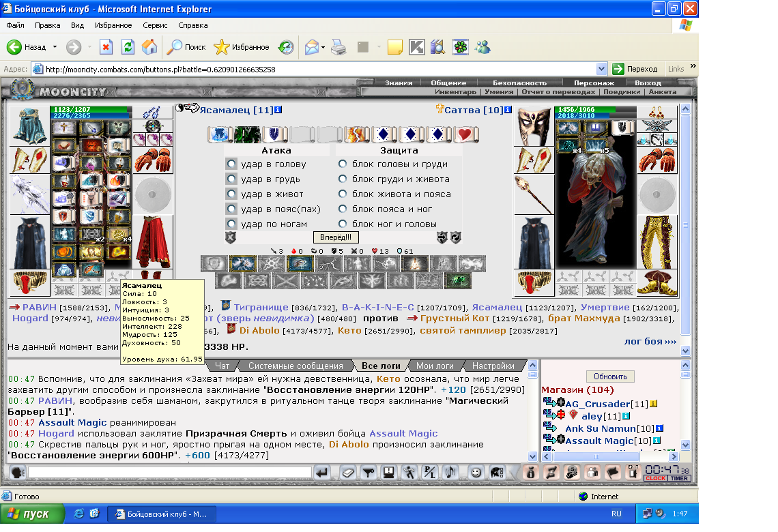Click the IE Refresh icon
Screen dimensions: 778x532
[128, 47]
